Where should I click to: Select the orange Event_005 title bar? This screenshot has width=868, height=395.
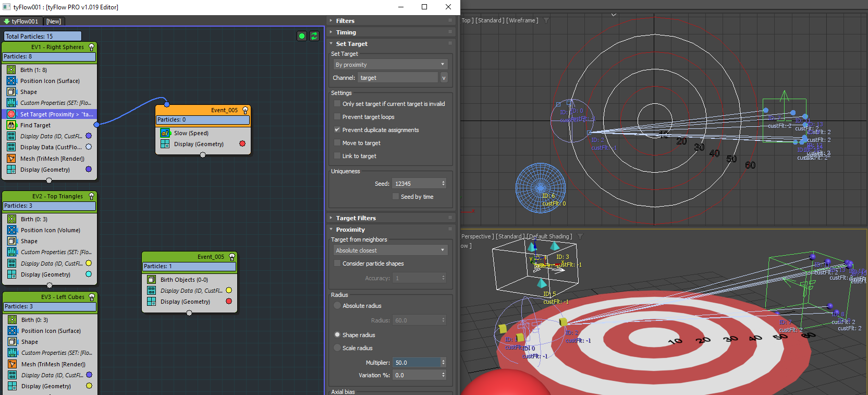click(203, 110)
